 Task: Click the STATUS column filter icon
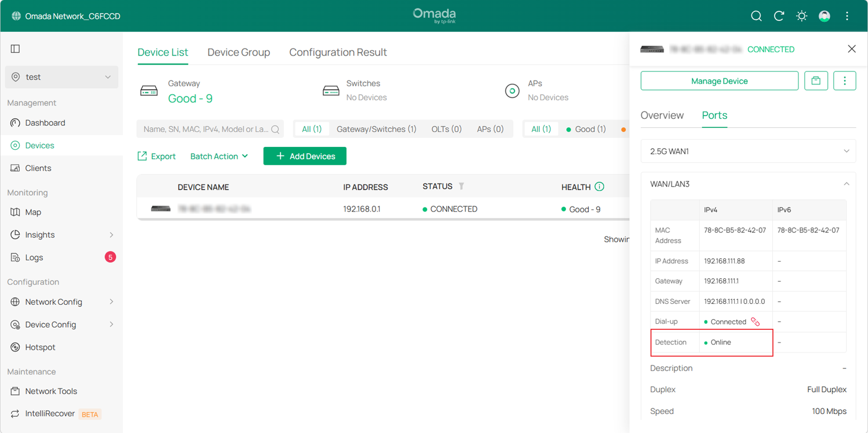[x=461, y=186]
